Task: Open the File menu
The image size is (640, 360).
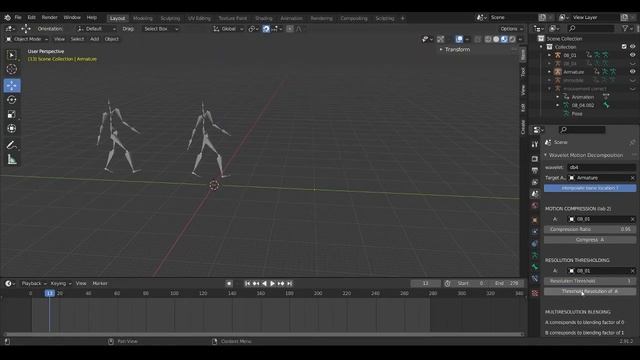Action: point(18,18)
